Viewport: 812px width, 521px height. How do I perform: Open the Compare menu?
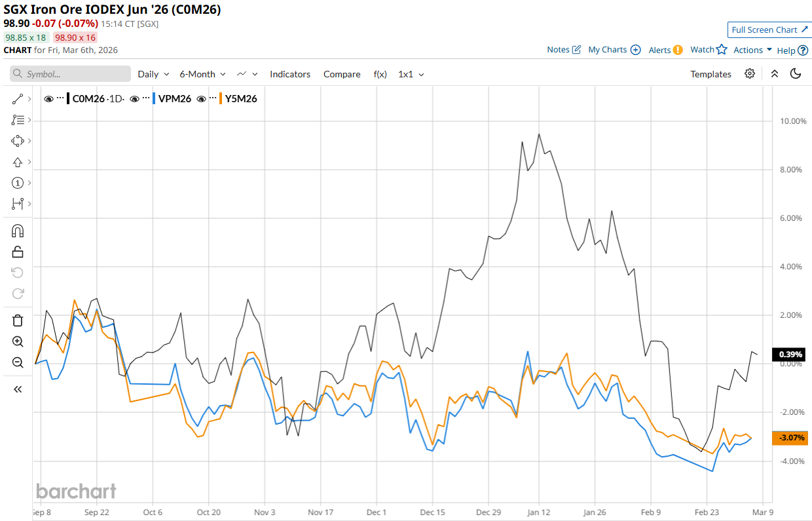(342, 74)
